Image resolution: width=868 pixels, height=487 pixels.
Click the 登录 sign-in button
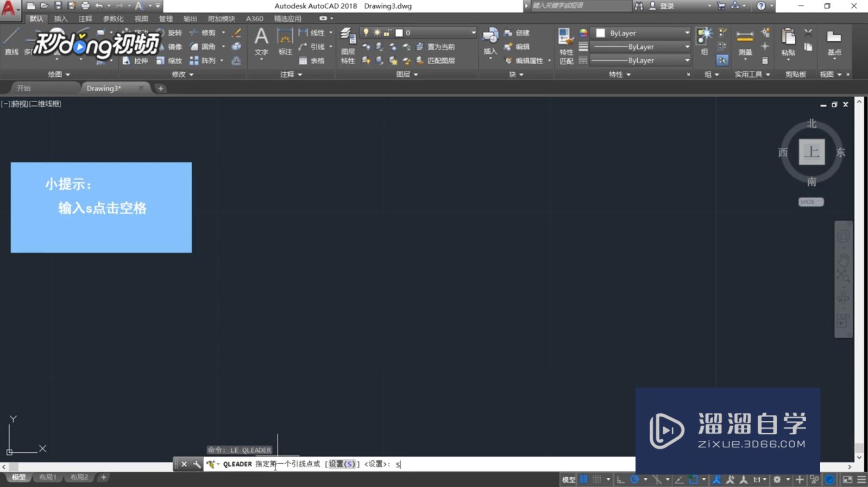point(667,6)
